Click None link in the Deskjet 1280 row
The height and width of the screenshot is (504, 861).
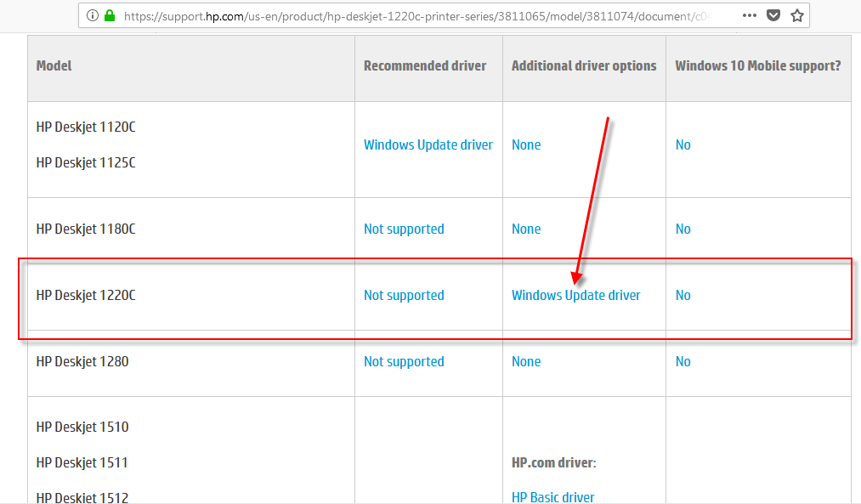pos(526,362)
